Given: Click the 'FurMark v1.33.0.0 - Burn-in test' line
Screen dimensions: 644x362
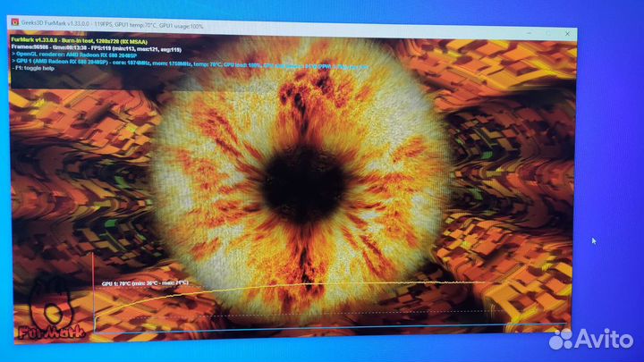Looking at the screenshot, I should (80, 41).
